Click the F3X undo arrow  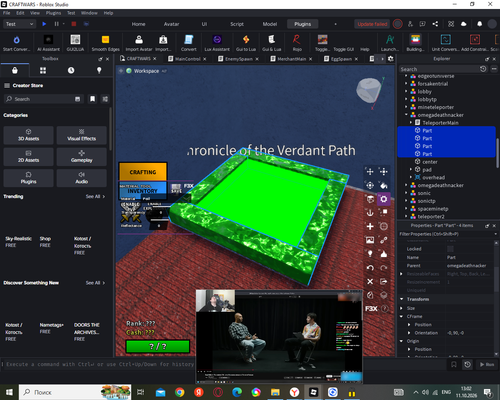click(370, 268)
